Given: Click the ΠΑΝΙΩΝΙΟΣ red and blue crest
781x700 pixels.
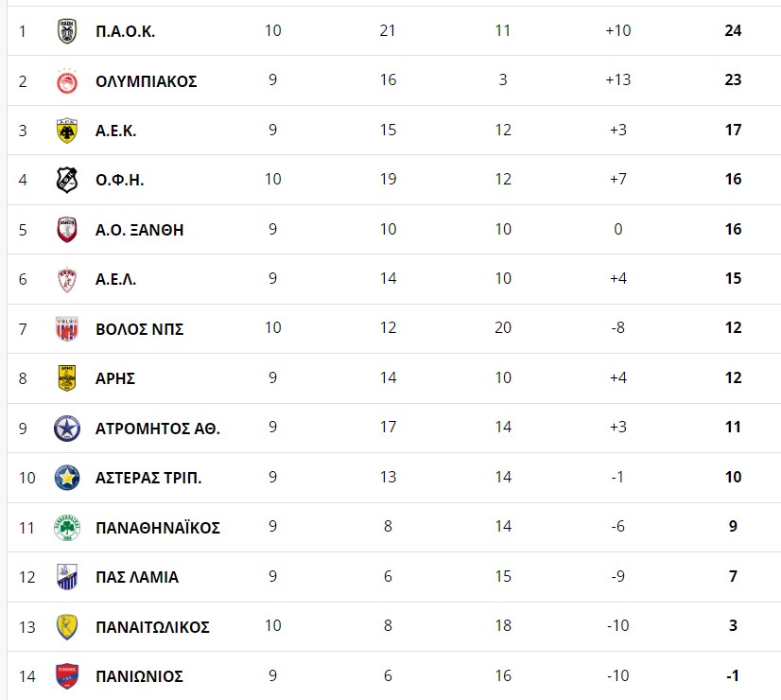Looking at the screenshot, I should (x=67, y=676).
